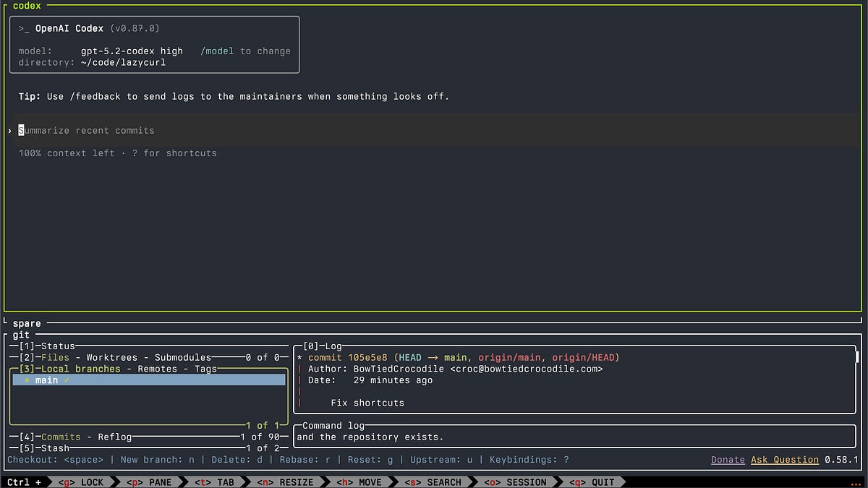Switch to the Submodules tab
The height and width of the screenshot is (488, 868).
184,357
